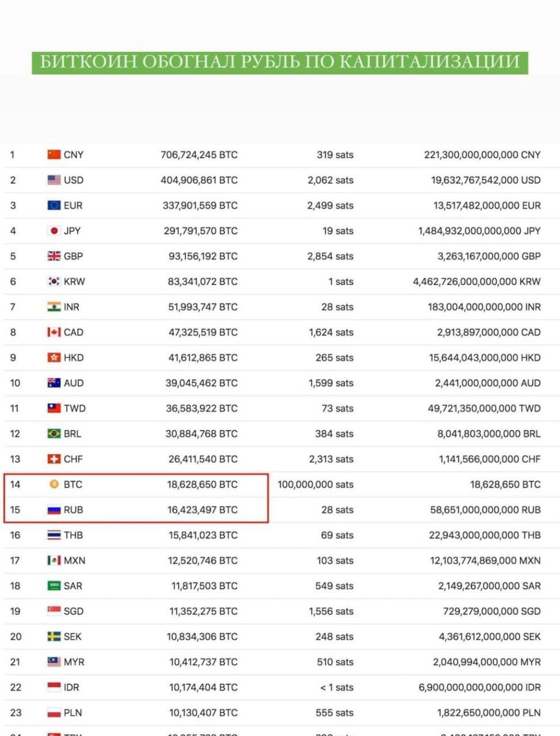This screenshot has height=736, width=560.
Task: Click the orange Bitcoin icon next to BTC
Action: [x=54, y=484]
